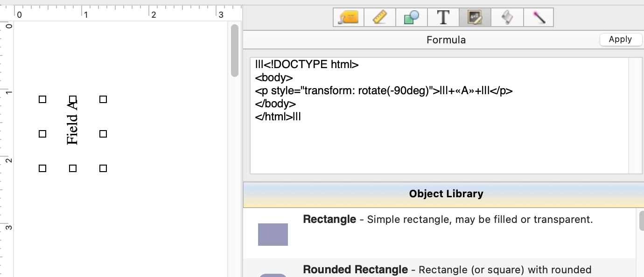Screen dimensions: 644x277
Task: Place cursor in the closing </html> line
Action: (278, 117)
